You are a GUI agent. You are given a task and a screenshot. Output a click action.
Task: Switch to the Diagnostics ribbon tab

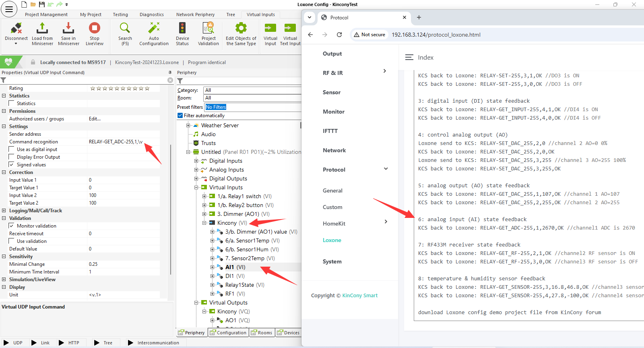(151, 14)
